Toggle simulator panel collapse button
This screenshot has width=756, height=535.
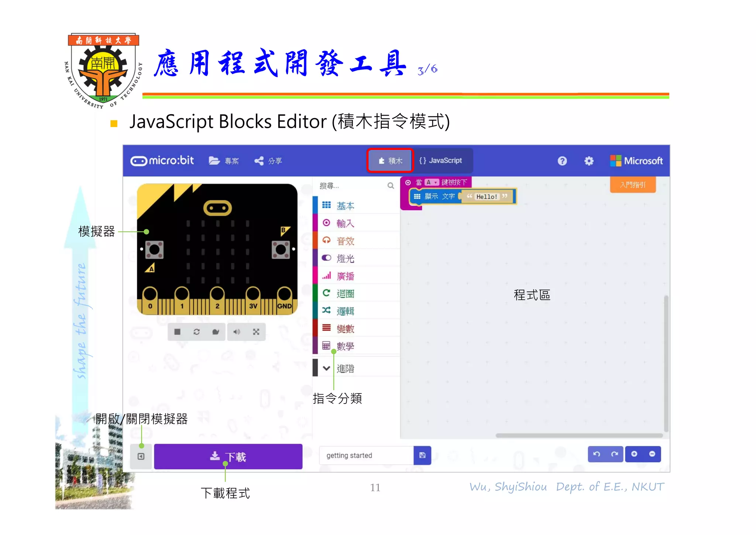pyautogui.click(x=141, y=456)
